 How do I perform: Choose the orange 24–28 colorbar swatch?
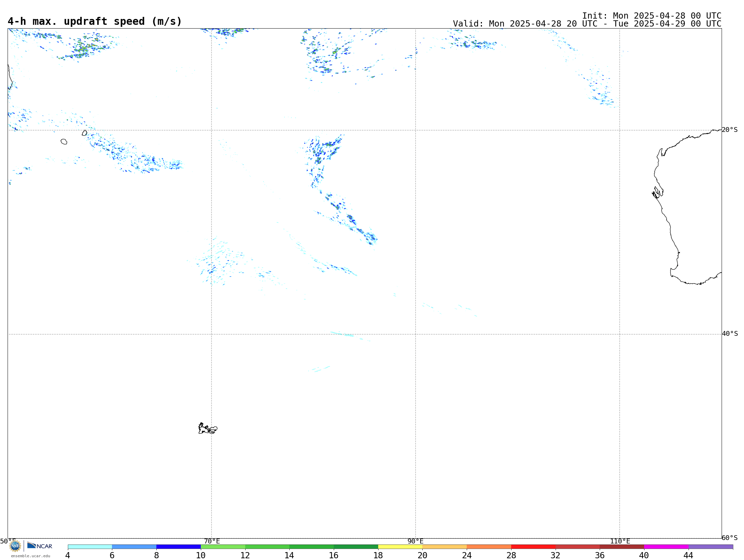coord(489,547)
